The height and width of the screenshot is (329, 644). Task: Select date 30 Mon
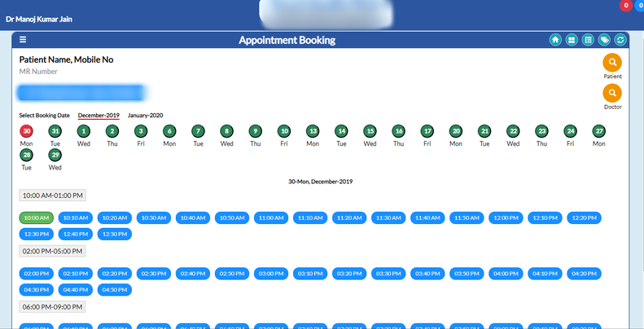[x=27, y=131]
